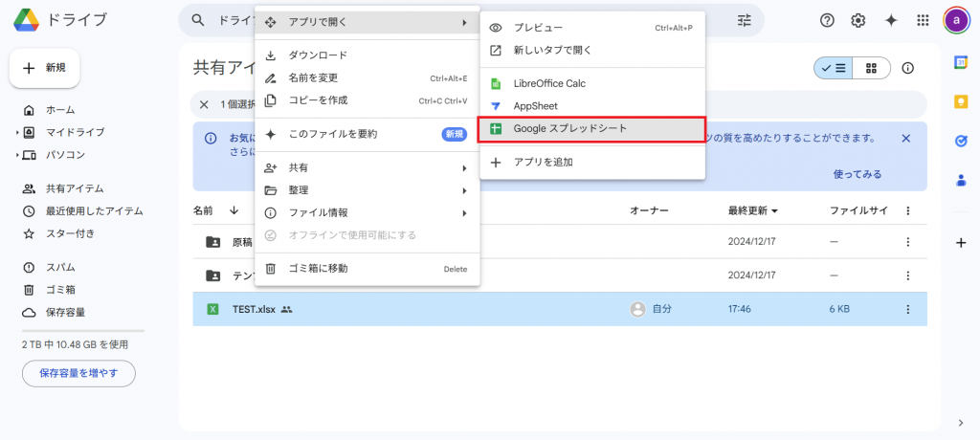Open the Google Tasks side panel icon

[961, 142]
